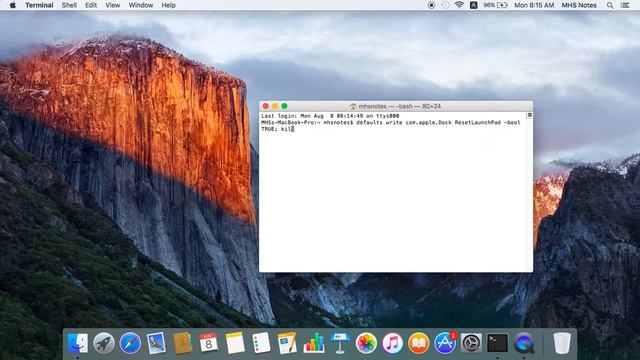Open the Window menu
The height and width of the screenshot is (360, 640).
point(141,5)
